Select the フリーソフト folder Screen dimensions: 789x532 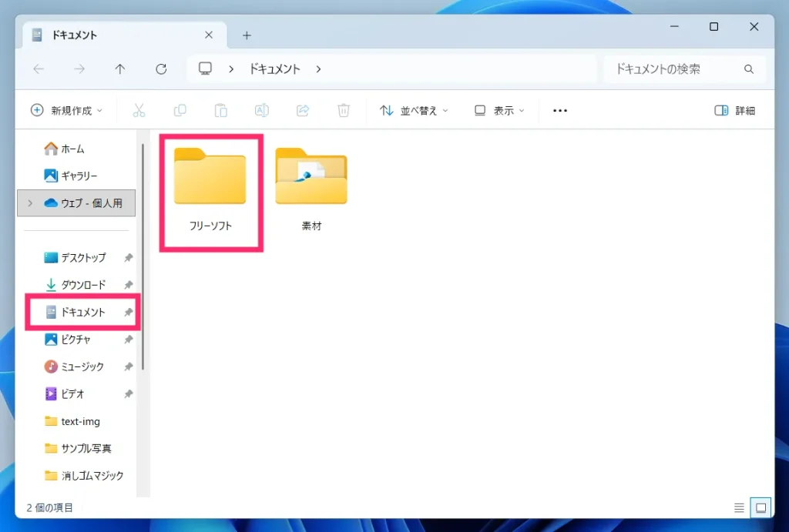tap(210, 191)
